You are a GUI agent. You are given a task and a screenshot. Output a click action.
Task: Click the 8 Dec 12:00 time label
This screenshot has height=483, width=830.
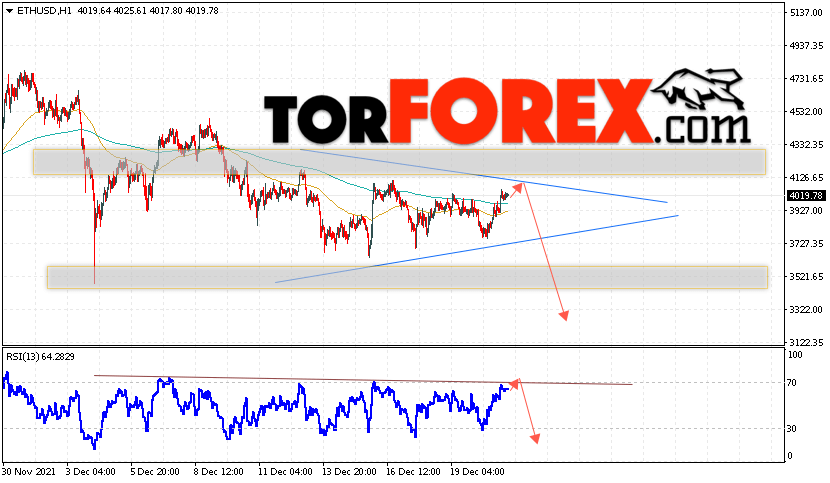(x=219, y=472)
